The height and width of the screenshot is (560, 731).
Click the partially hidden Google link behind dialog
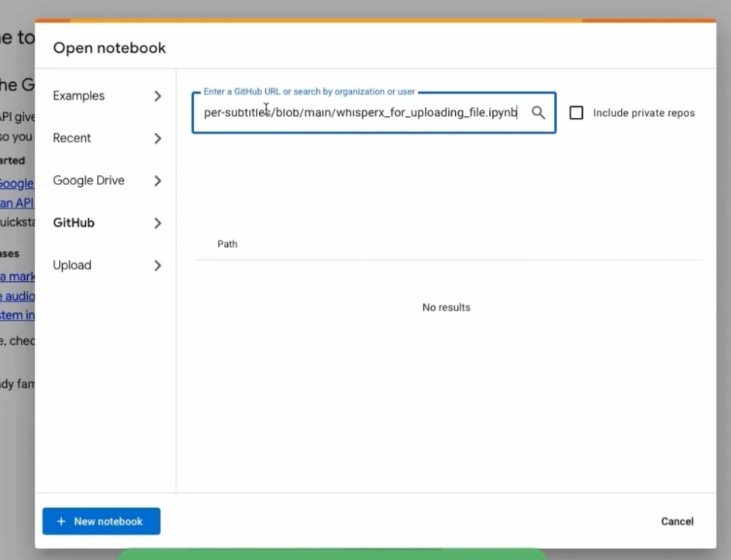tap(16, 184)
